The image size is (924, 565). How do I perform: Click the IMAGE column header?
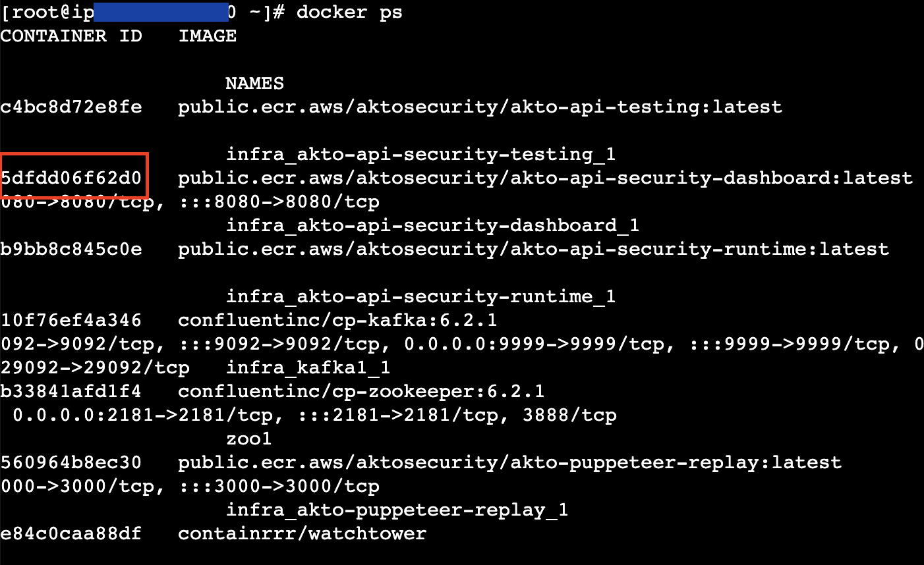[x=207, y=36]
